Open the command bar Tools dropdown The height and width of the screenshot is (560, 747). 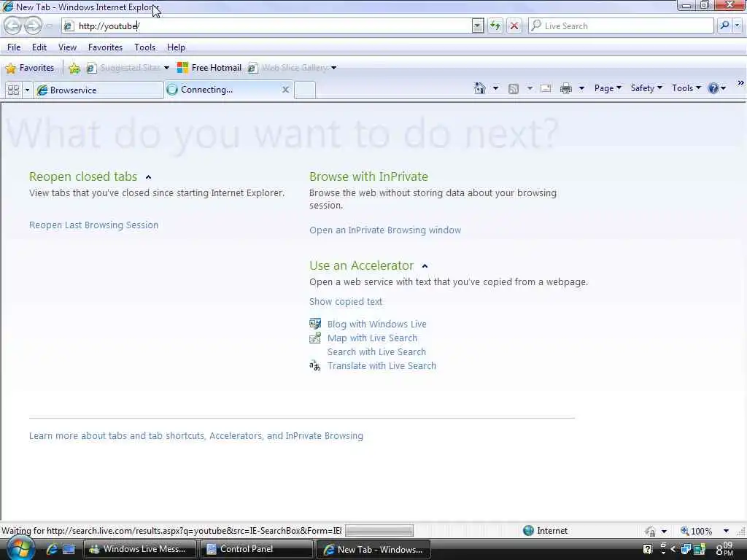[x=686, y=88]
